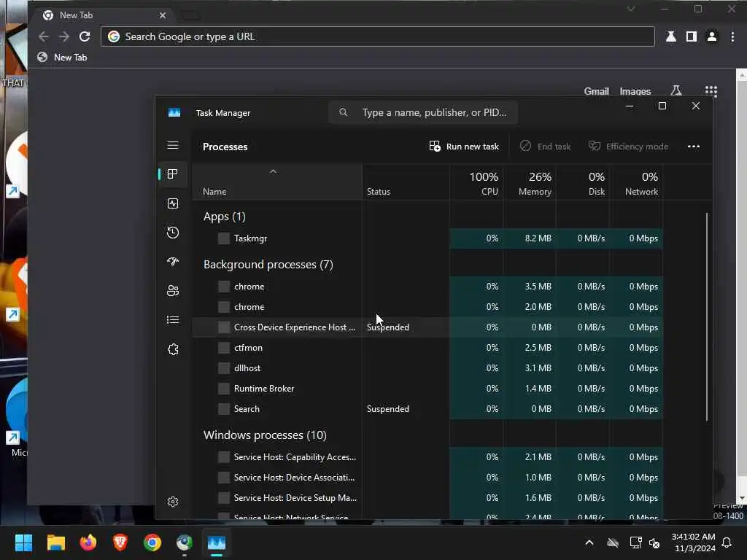Open Gmail link on new tab page
The image size is (747, 560).
pyautogui.click(x=597, y=91)
